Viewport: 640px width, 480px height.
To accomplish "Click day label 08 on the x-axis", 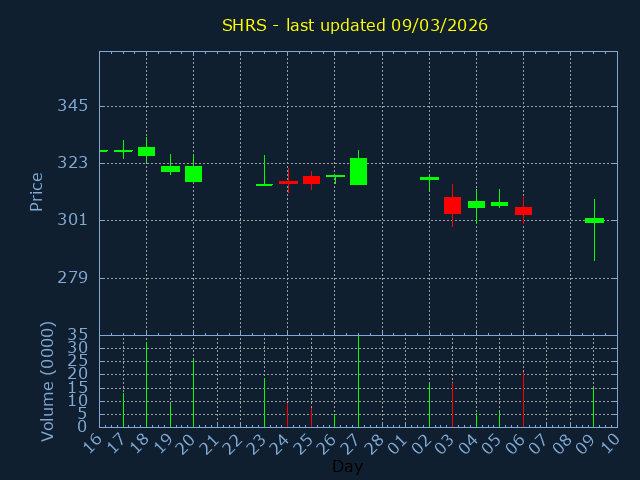I will [x=564, y=444].
